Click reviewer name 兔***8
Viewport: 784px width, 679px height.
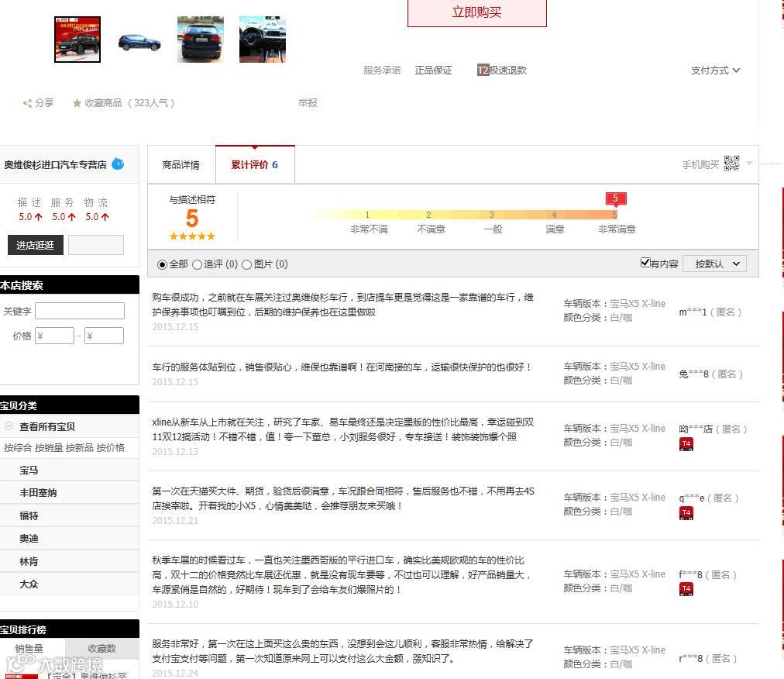click(x=694, y=374)
